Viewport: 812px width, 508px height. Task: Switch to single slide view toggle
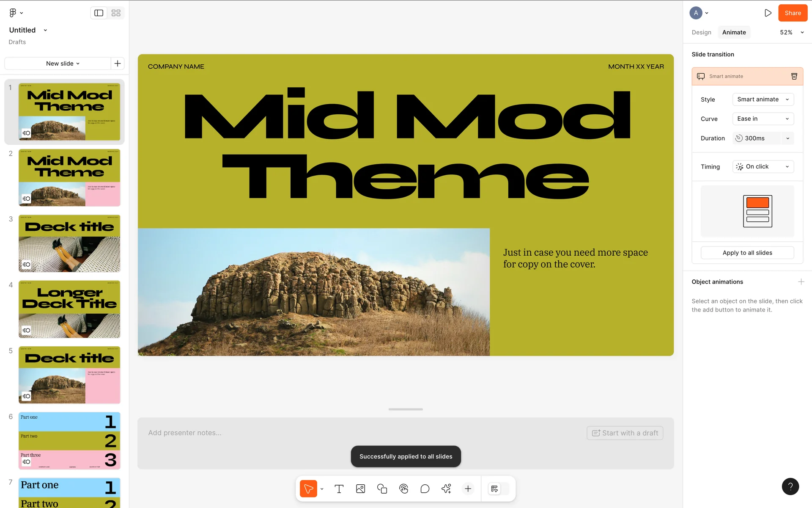pos(99,13)
